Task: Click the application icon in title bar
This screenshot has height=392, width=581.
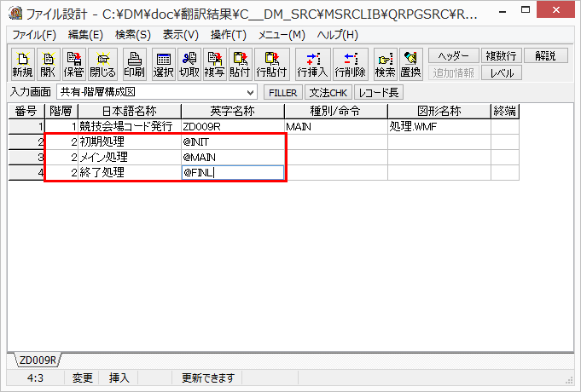Action: [15, 13]
